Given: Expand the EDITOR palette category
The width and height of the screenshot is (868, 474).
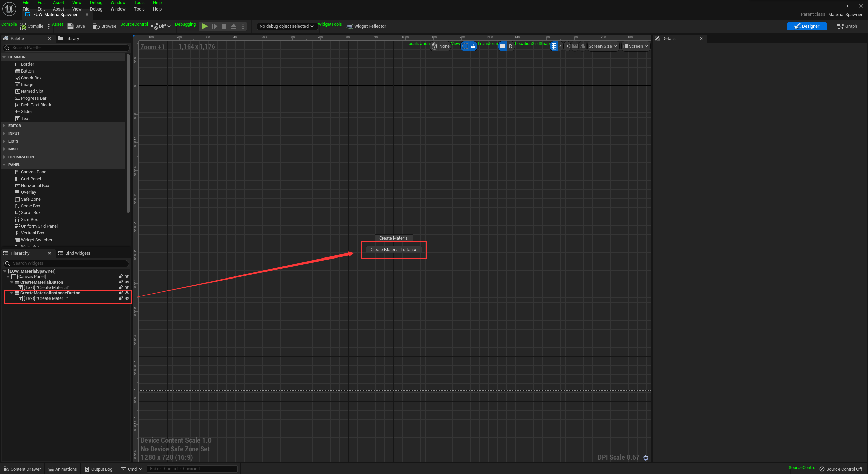Looking at the screenshot, I should (15, 126).
